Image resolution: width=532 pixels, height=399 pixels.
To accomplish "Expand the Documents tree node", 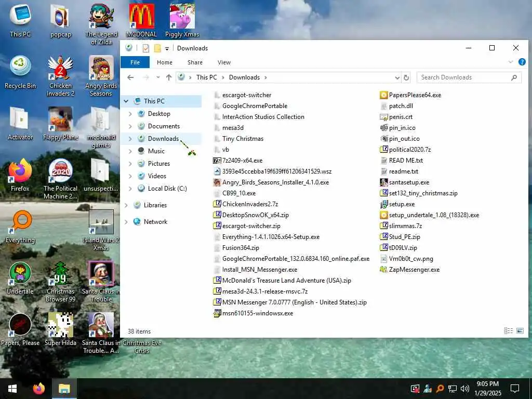I will coord(130,126).
